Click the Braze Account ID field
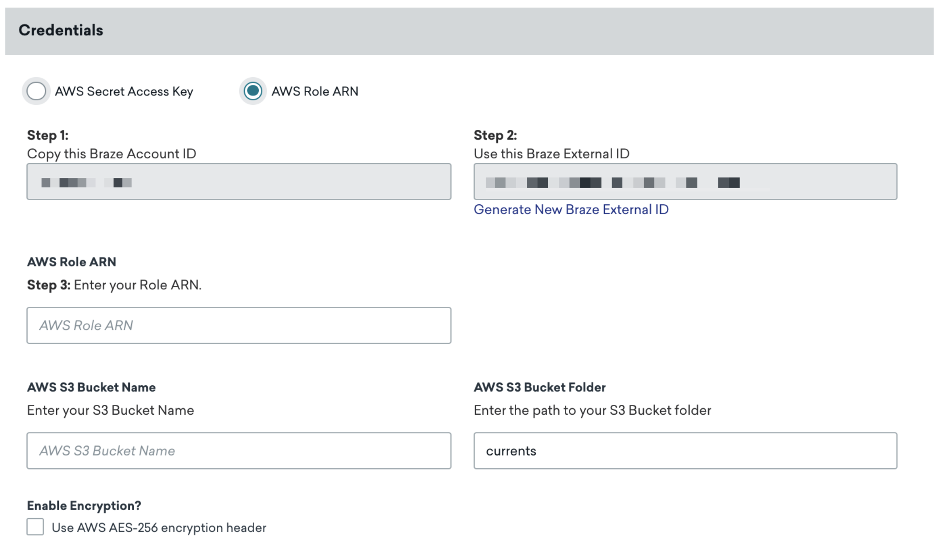The height and width of the screenshot is (560, 943). coord(239,181)
